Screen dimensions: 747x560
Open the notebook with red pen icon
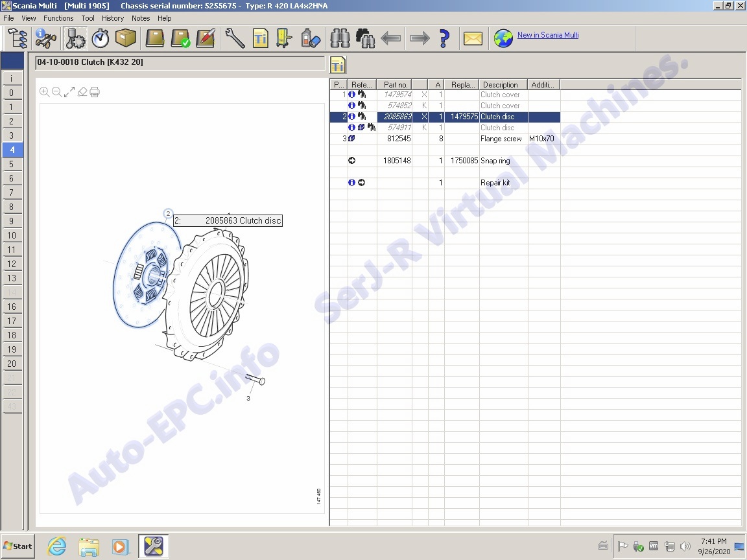click(206, 38)
